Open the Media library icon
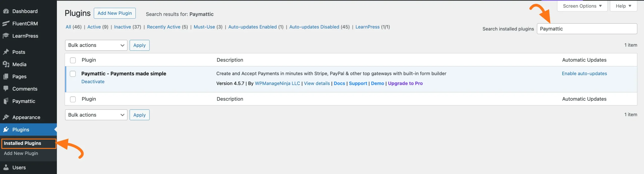 pyautogui.click(x=6, y=64)
